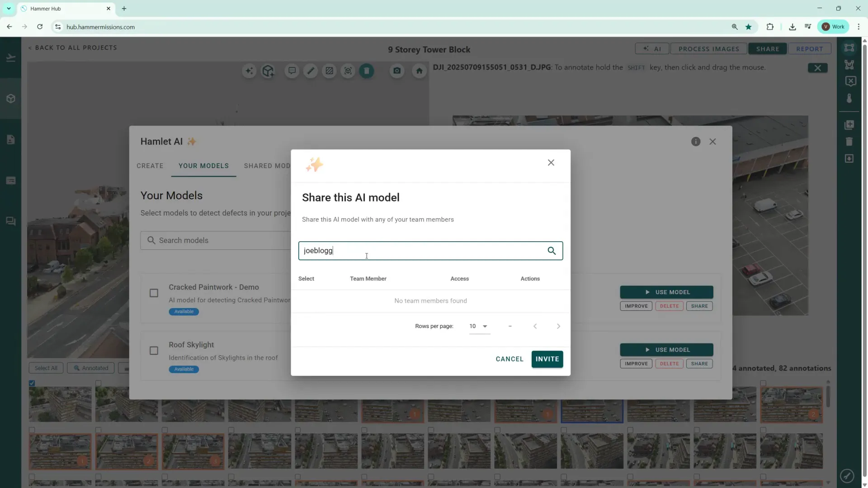Go to the next page of team members
Image resolution: width=868 pixels, height=488 pixels.
coord(558,326)
